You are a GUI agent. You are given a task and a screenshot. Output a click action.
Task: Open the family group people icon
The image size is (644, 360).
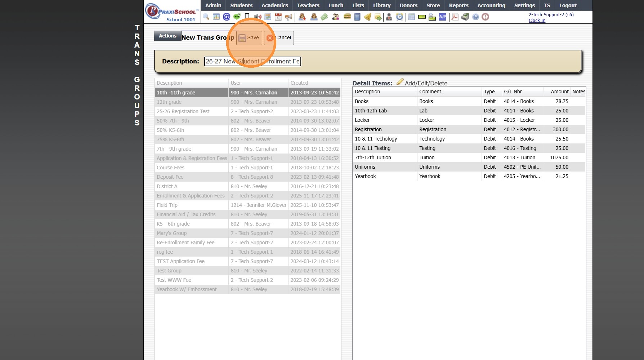pyautogui.click(x=335, y=17)
